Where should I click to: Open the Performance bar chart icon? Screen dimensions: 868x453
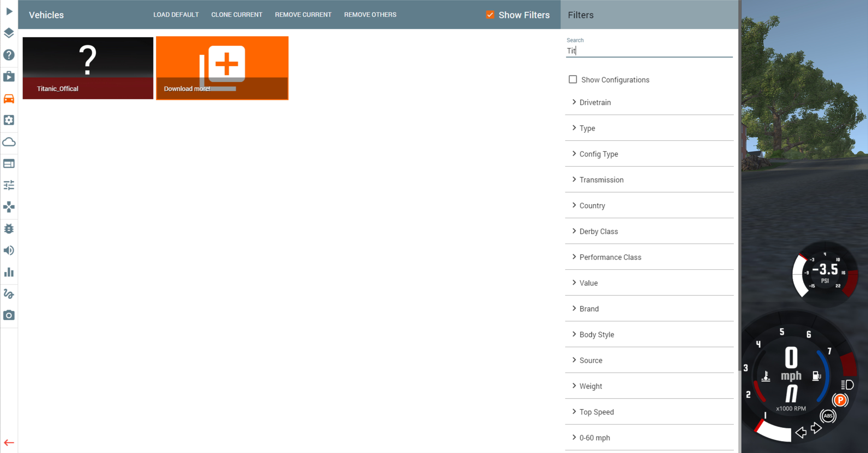[9, 272]
